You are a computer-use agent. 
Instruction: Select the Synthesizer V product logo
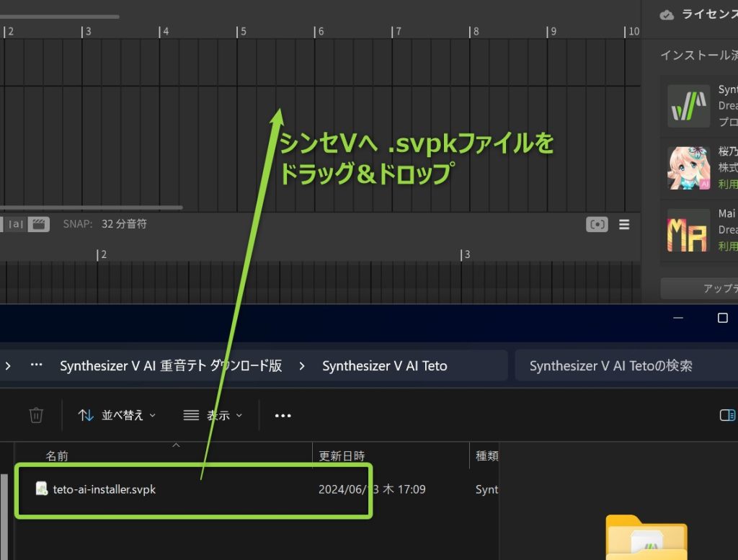(688, 106)
